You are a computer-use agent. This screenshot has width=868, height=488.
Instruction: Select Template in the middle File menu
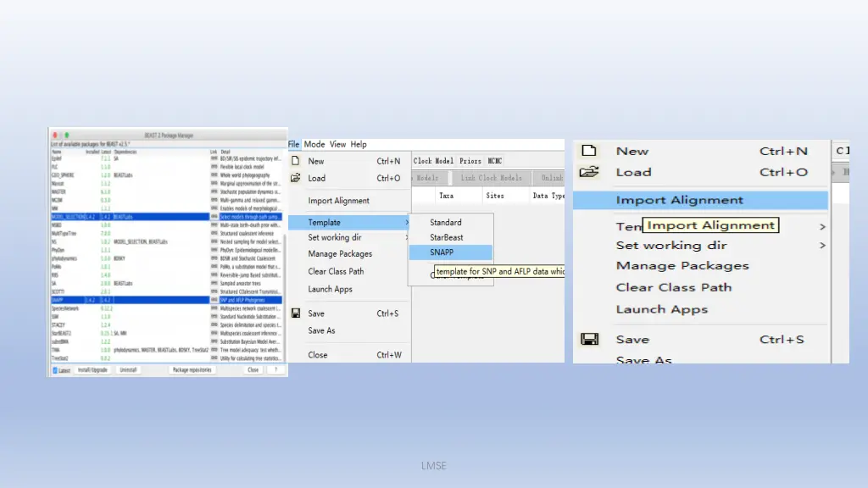pos(349,223)
